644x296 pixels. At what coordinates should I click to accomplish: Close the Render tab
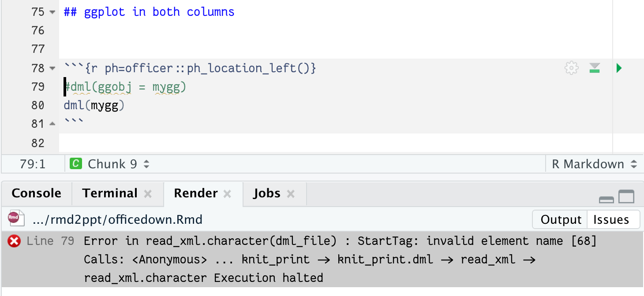pos(228,194)
